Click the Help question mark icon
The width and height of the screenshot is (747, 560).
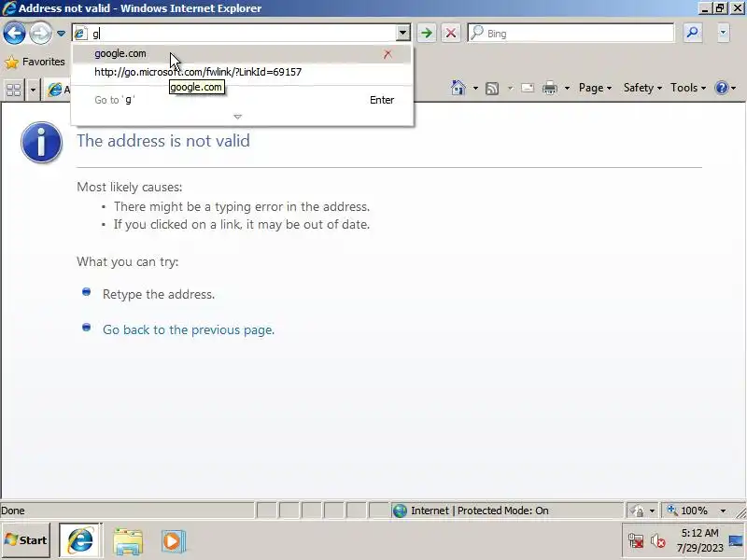(x=722, y=88)
